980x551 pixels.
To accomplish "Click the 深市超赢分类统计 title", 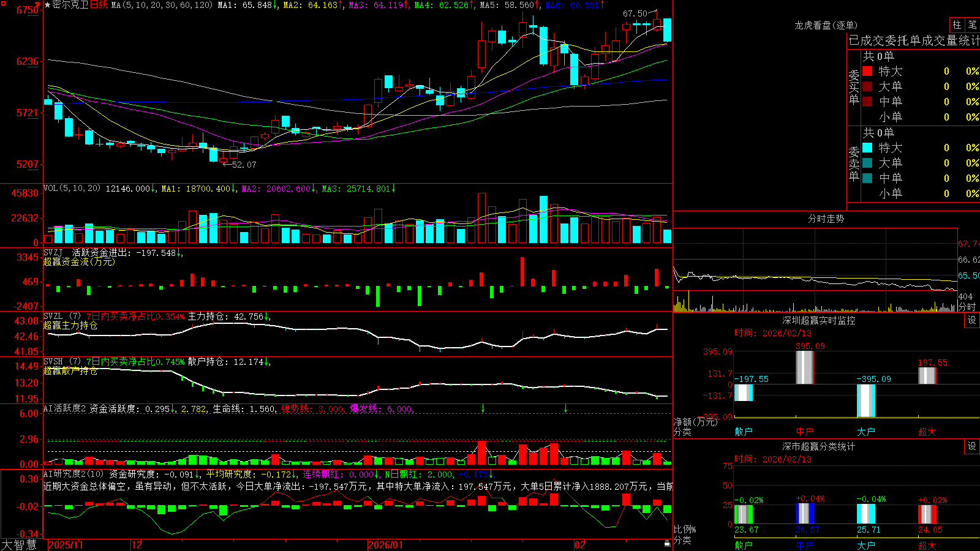I will tap(819, 446).
